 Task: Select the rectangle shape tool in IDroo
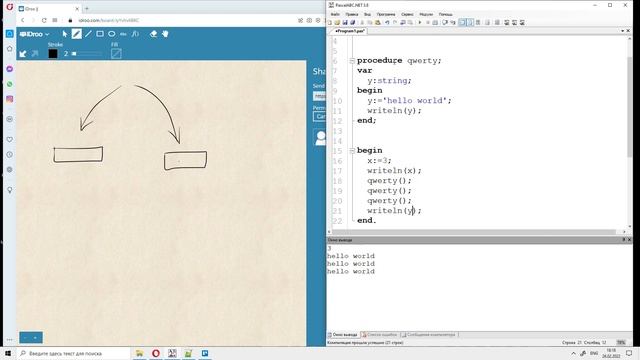pos(100,34)
